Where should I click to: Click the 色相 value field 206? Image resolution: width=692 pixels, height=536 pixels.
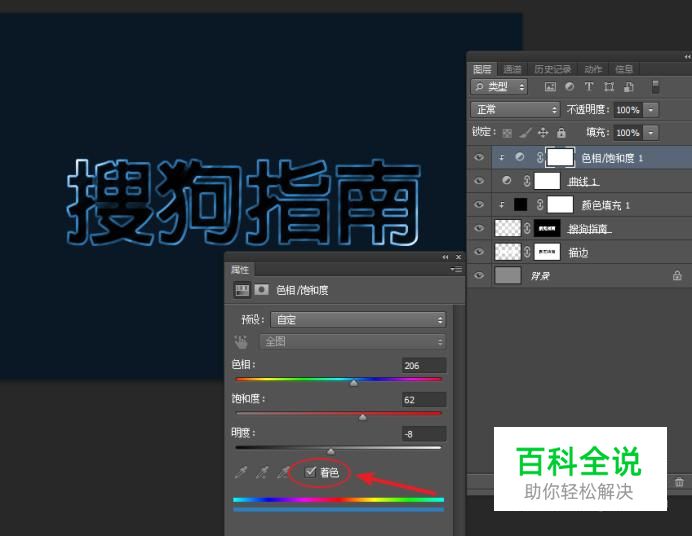(x=424, y=365)
